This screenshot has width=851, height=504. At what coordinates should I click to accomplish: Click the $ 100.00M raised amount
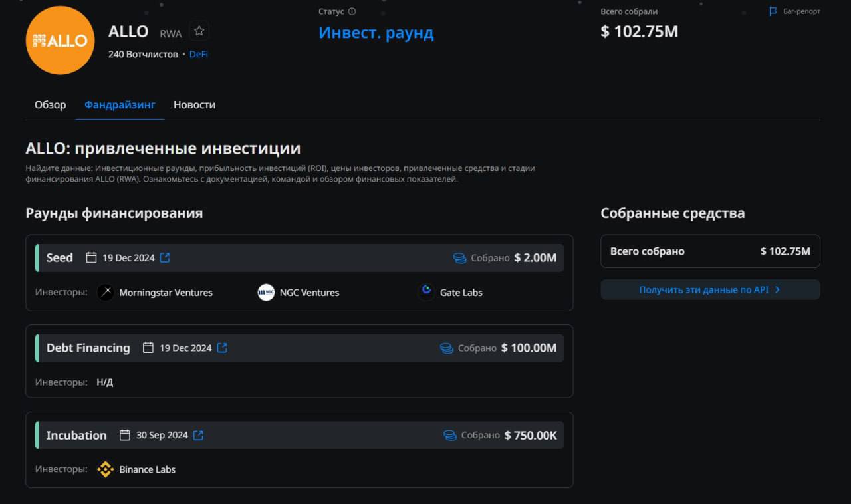(x=529, y=348)
